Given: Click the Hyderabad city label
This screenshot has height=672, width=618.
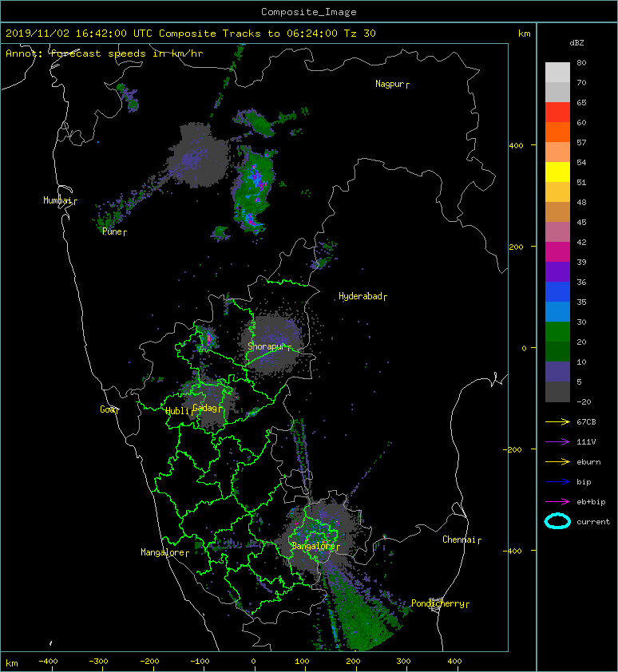Looking at the screenshot, I should click(x=362, y=296).
